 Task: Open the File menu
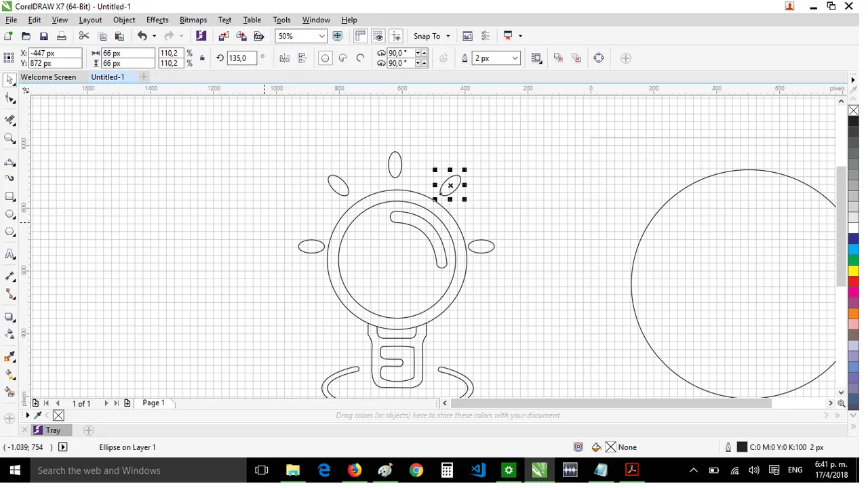tap(11, 20)
